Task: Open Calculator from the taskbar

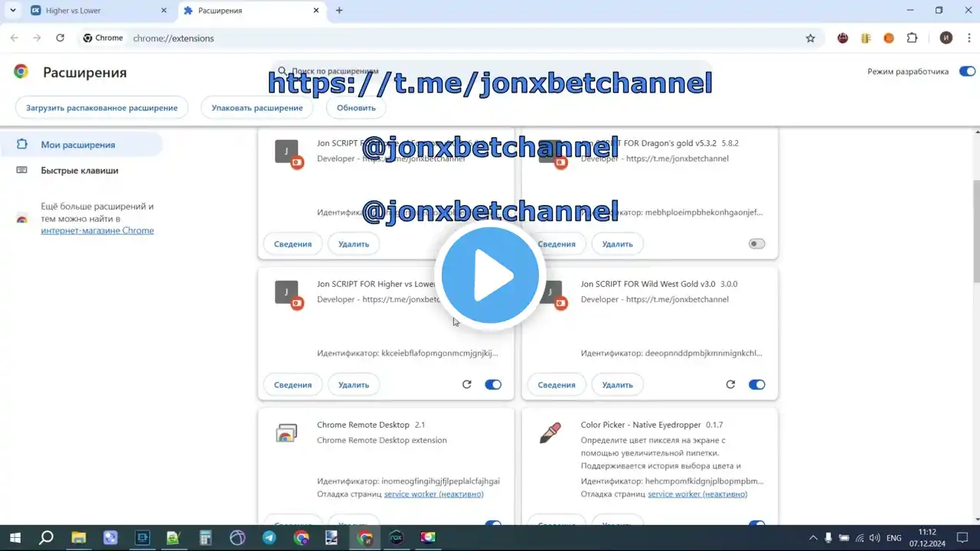Action: [205, 538]
